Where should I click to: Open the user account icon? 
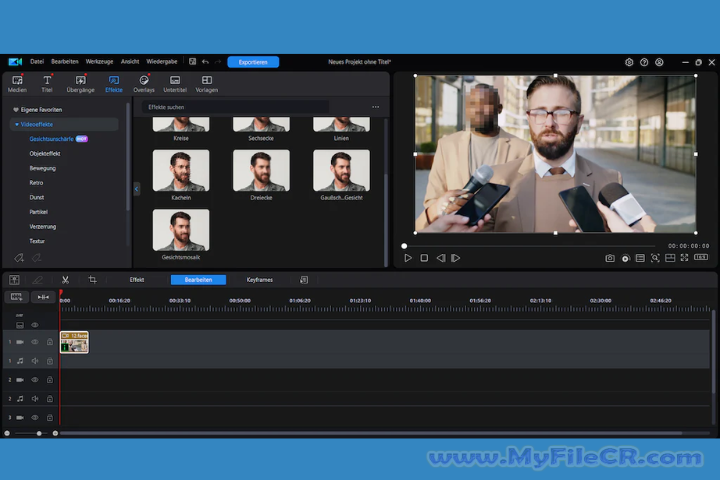[x=659, y=62]
